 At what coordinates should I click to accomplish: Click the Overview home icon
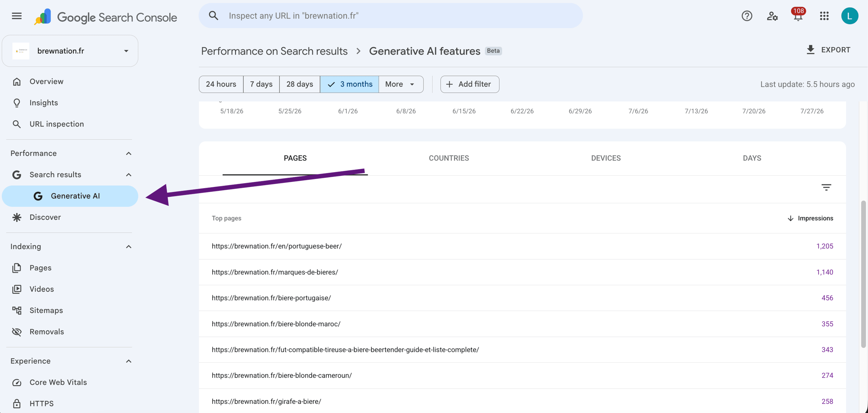pyautogui.click(x=17, y=82)
